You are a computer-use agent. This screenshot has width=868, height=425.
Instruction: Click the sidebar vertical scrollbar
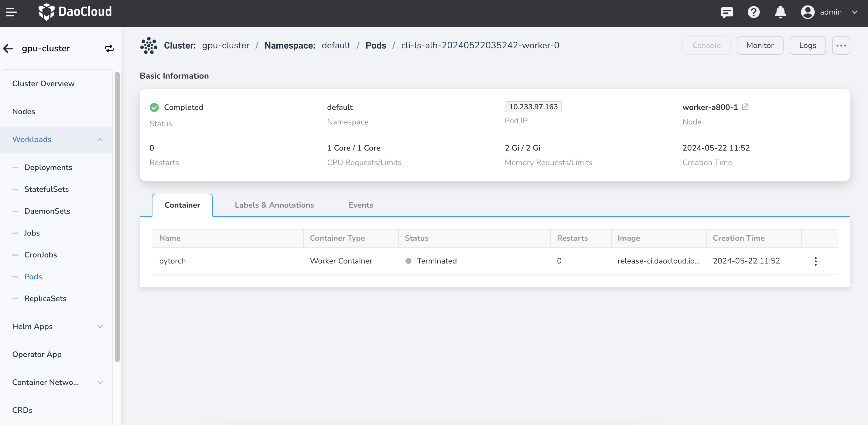(117, 216)
